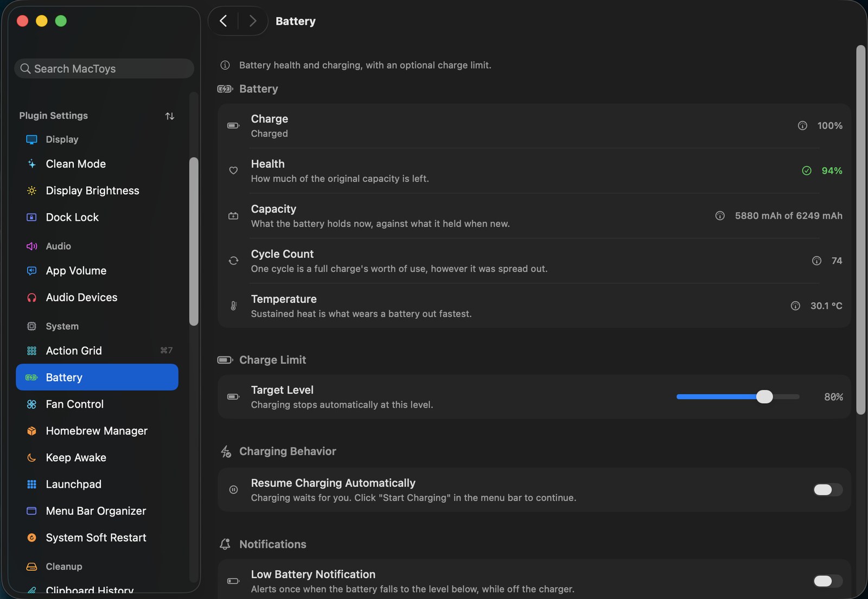The image size is (868, 599).
Task: Open Fan Control settings
Action: point(97,404)
